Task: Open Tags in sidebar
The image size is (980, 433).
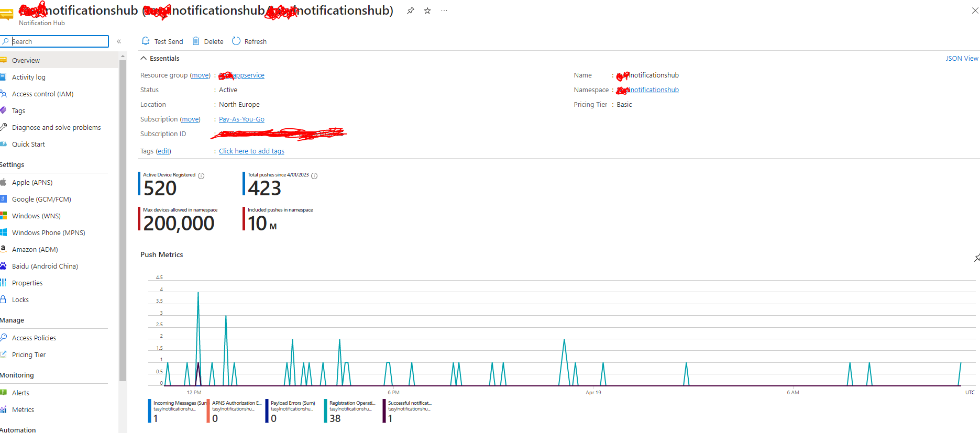Action: coord(18,110)
